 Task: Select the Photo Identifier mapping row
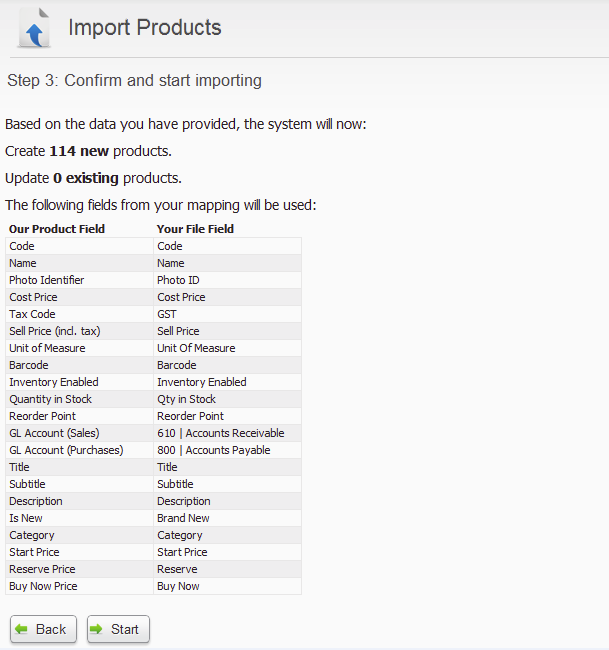click(x=153, y=280)
